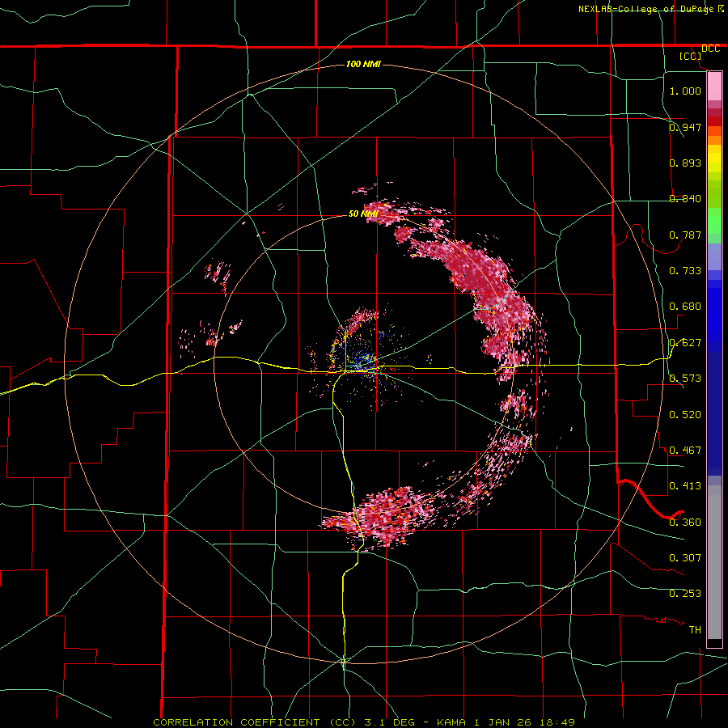
Task: Click the 100 NMI range ring label
Action: (x=363, y=64)
